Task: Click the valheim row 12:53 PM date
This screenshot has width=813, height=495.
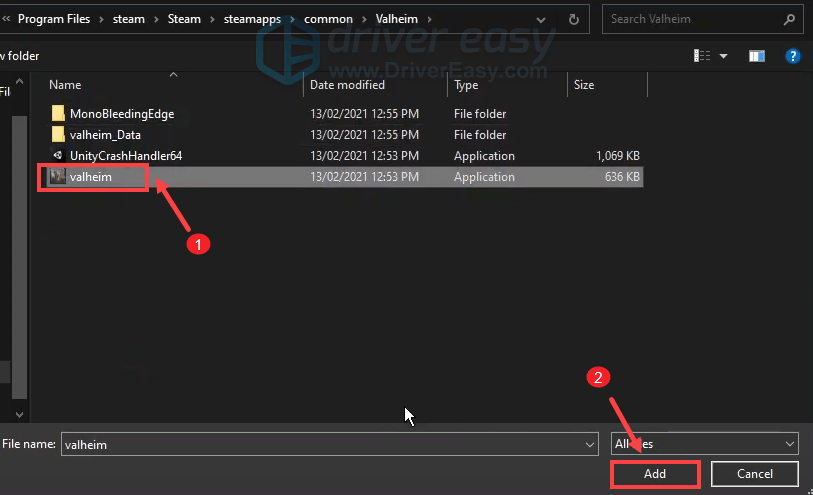Action: [x=365, y=177]
